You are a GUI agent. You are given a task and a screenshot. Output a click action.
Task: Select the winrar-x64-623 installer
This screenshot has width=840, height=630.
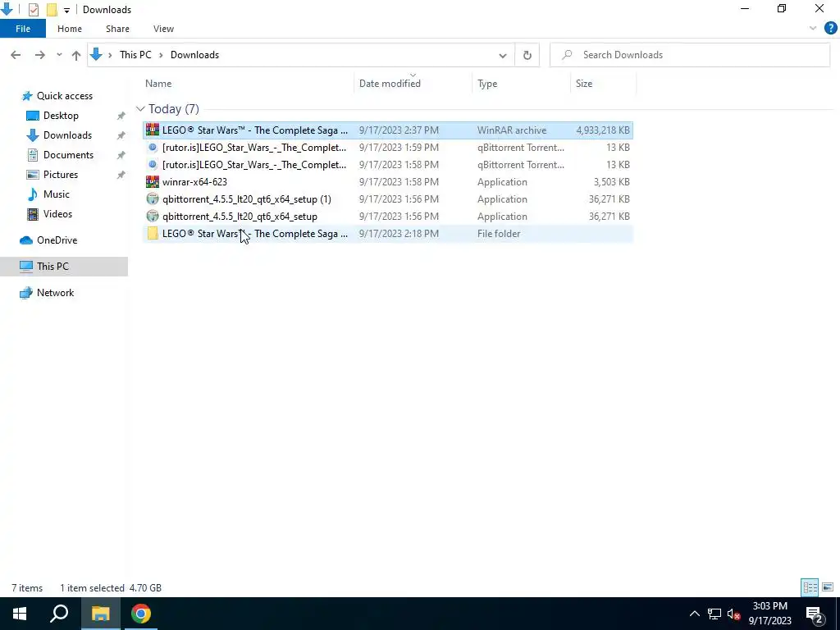pos(387,181)
